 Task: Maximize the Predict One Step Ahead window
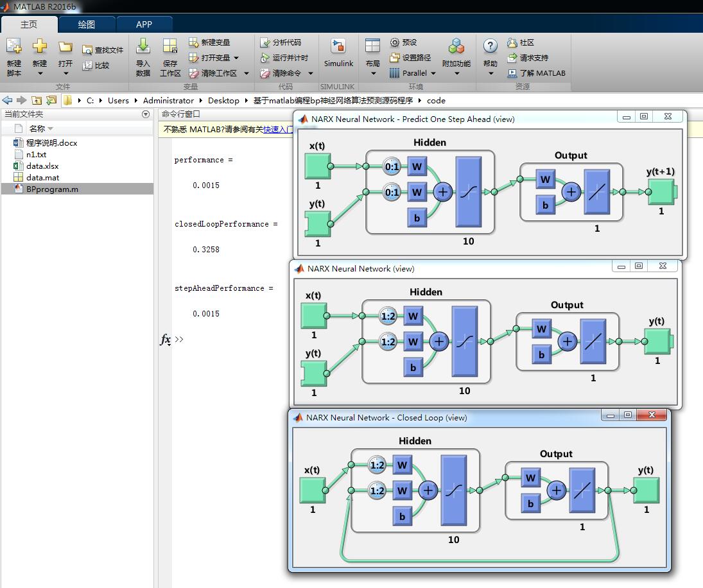click(644, 117)
